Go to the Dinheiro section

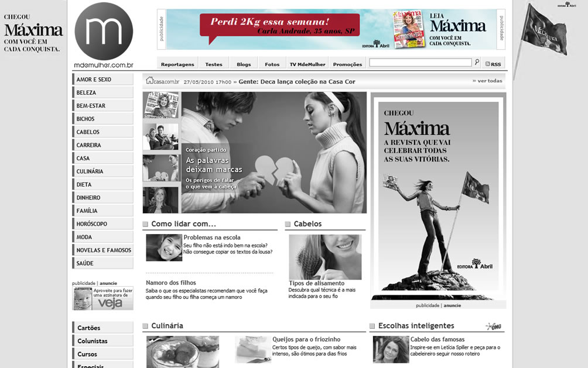pos(102,198)
